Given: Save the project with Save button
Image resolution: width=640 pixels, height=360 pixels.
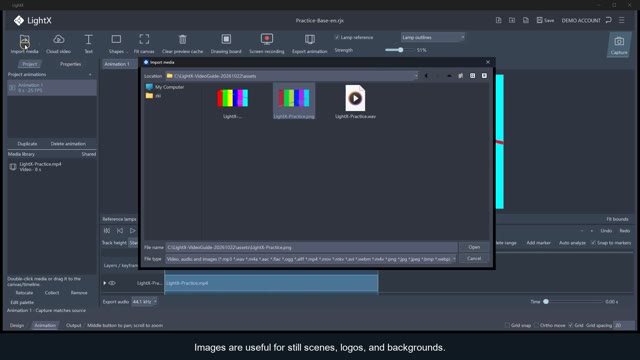Looking at the screenshot, I should 545,20.
